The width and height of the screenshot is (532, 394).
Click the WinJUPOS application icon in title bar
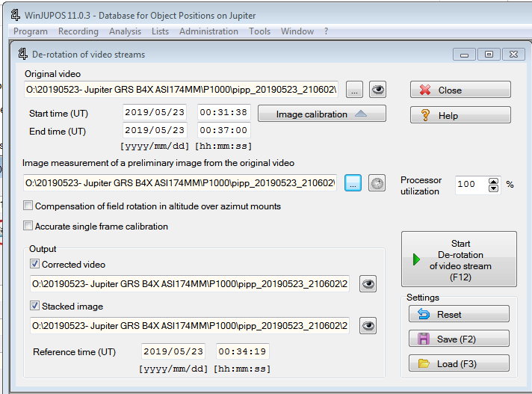click(x=15, y=15)
